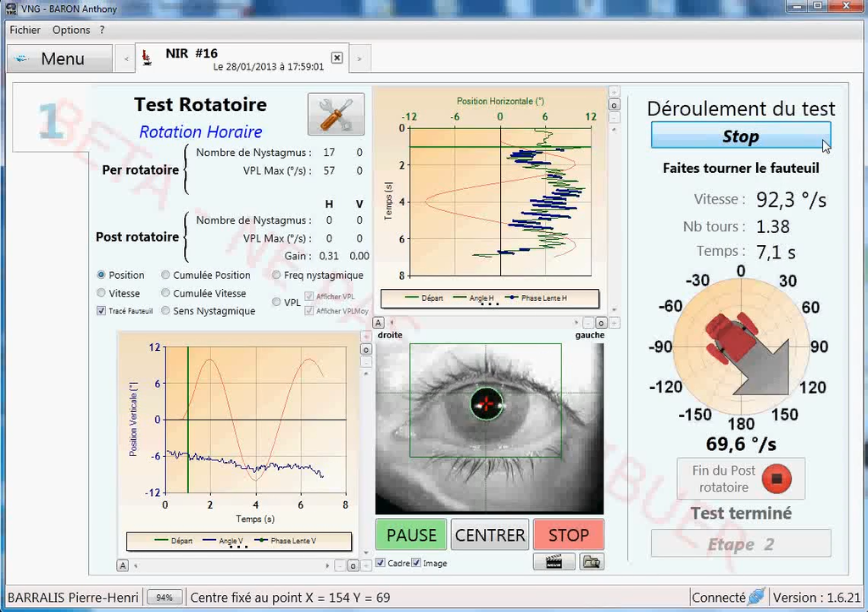
Task: Go to the next tab with right arrow
Action: 359,58
